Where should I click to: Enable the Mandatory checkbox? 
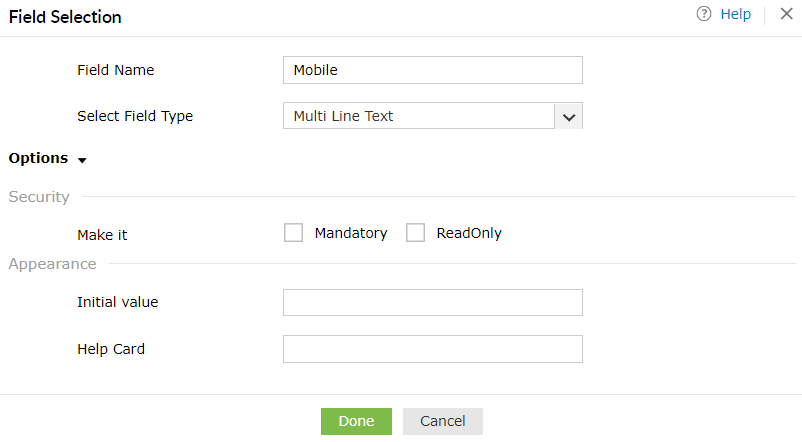point(293,233)
